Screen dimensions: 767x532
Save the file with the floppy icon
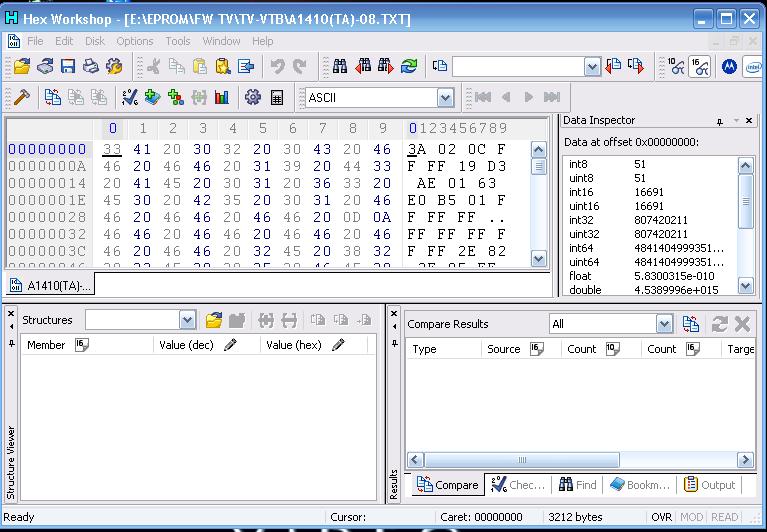point(68,66)
